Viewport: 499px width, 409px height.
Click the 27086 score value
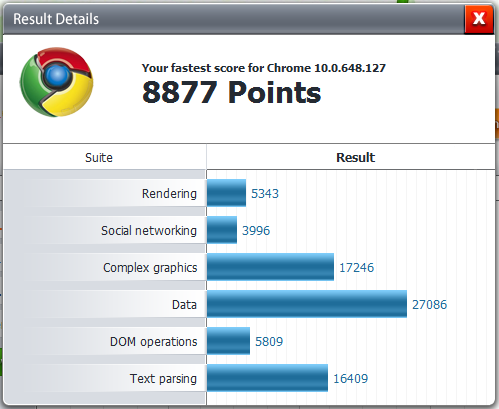[x=430, y=305]
